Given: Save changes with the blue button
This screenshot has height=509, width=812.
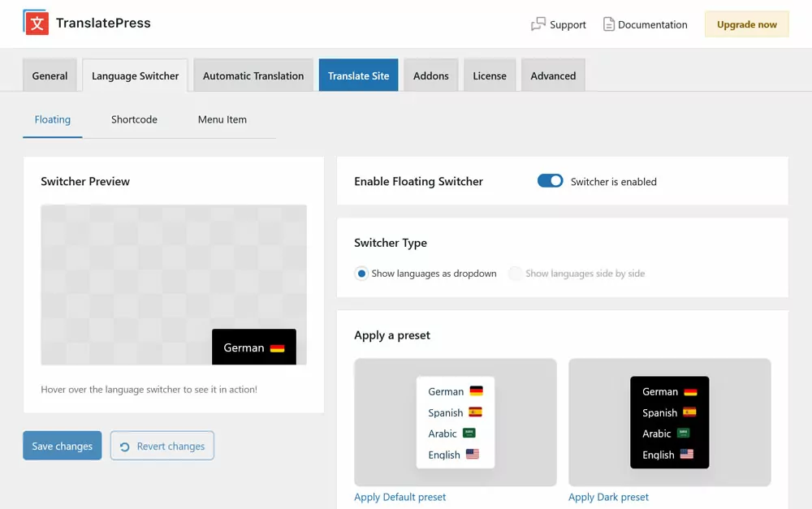Looking at the screenshot, I should pos(62,445).
